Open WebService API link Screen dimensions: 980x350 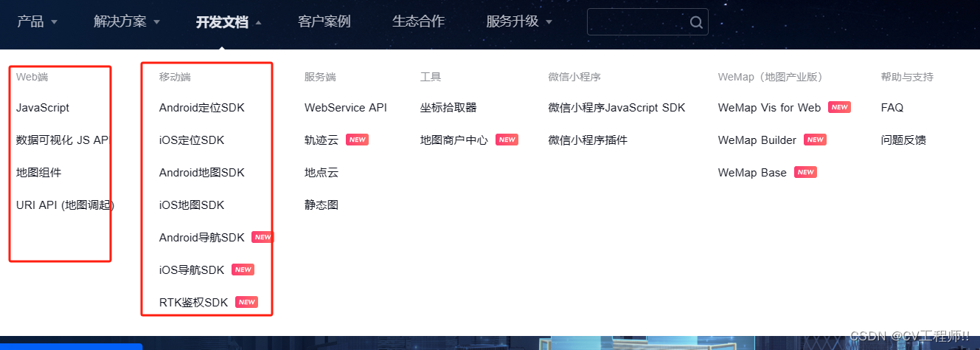(346, 108)
